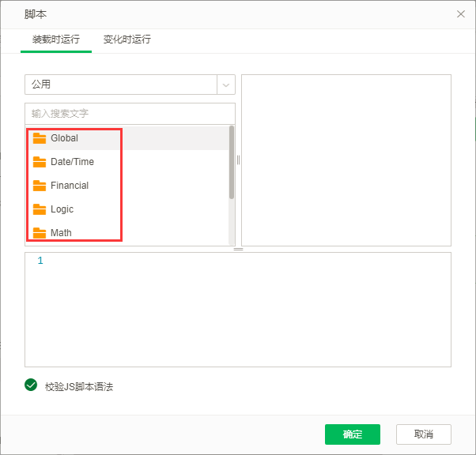This screenshot has width=476, height=455.
Task: Focus the 输入搜索文字 search box
Action: pyautogui.click(x=130, y=114)
